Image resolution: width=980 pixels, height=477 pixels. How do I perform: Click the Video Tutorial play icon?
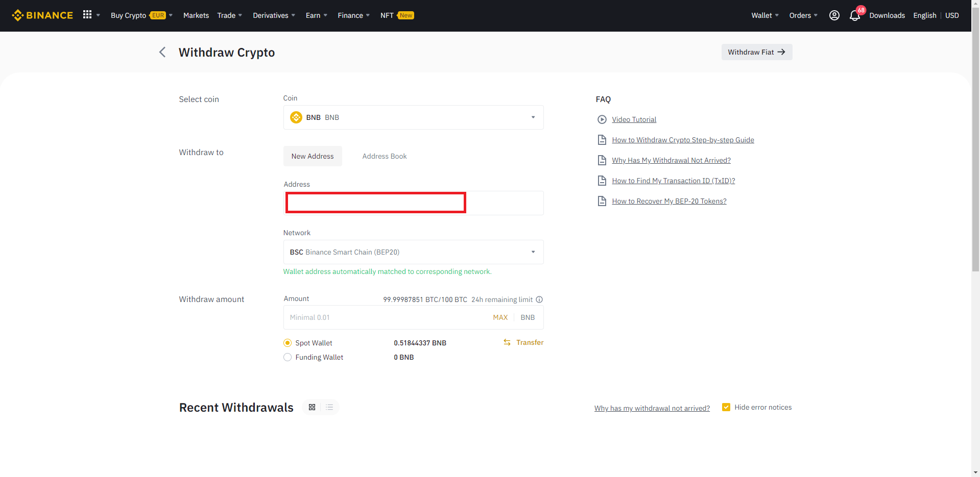602,119
